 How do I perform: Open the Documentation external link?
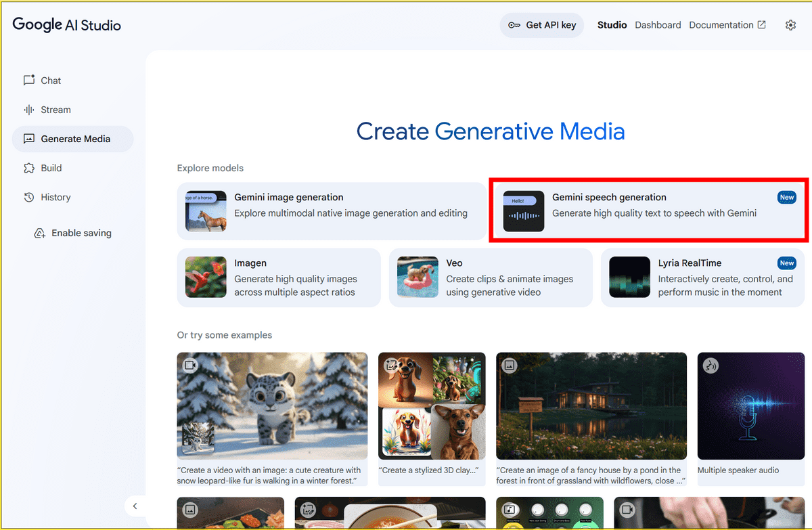pyautogui.click(x=727, y=25)
